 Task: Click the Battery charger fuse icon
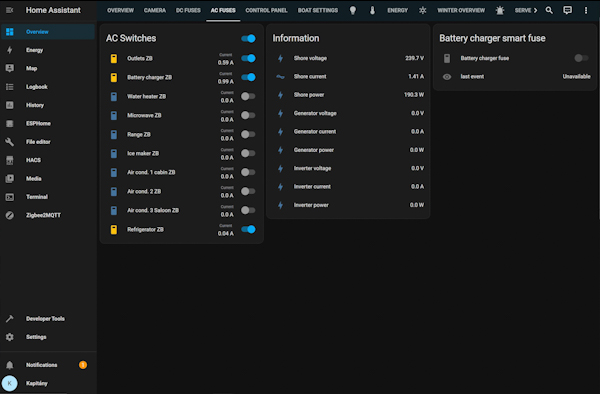tap(447, 59)
